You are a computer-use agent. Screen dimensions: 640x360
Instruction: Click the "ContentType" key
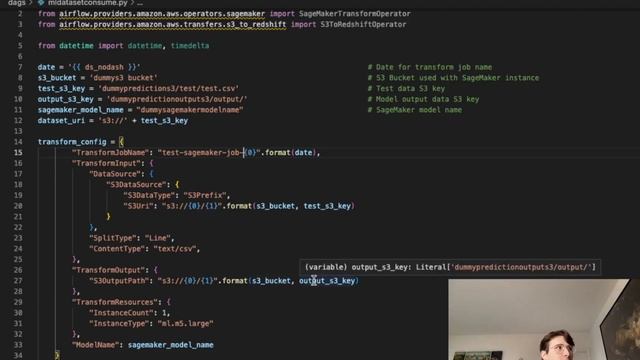(117, 249)
